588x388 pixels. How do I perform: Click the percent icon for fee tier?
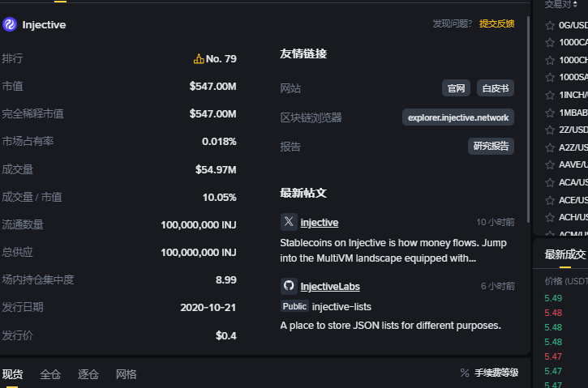465,373
